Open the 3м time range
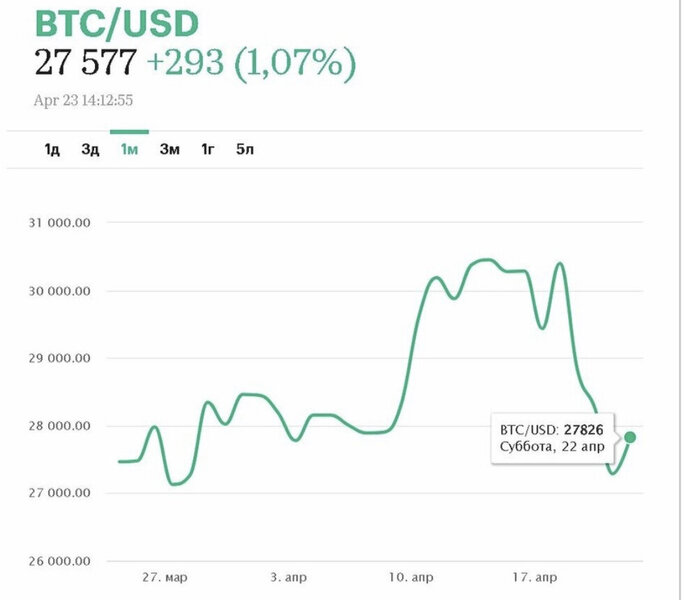 coord(169,150)
